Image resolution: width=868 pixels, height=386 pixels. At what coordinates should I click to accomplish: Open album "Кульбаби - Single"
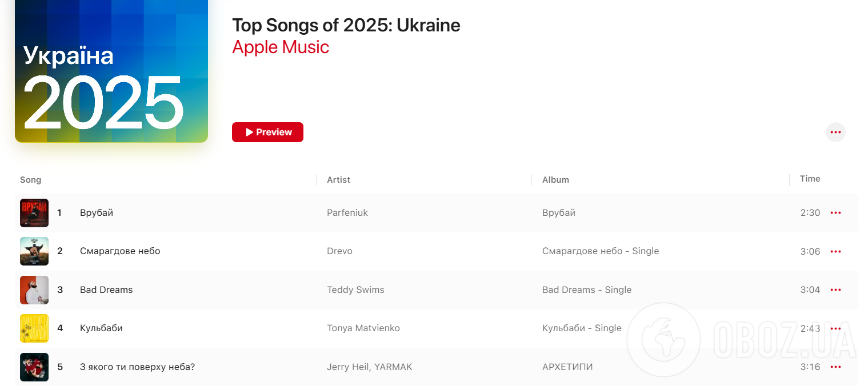[582, 328]
